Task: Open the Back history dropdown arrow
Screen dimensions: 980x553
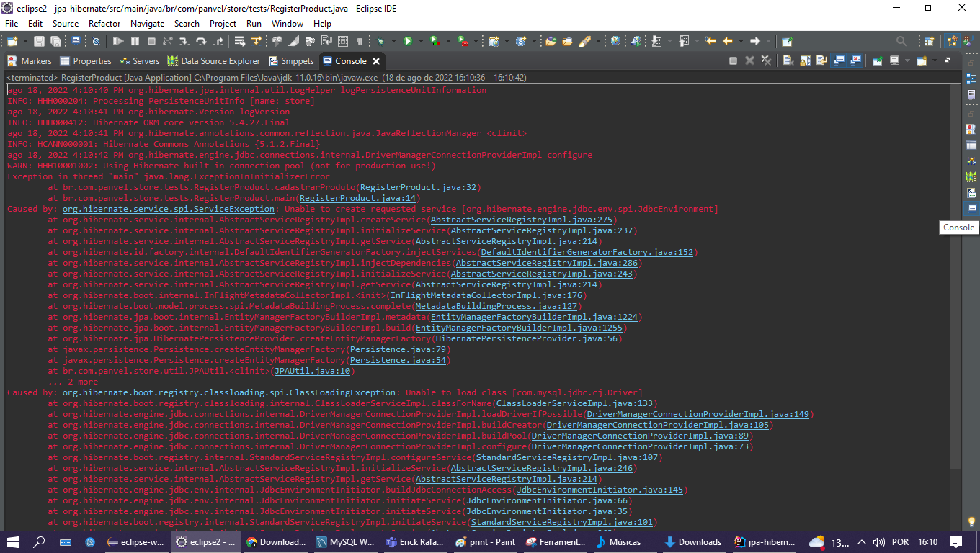Action: (741, 41)
